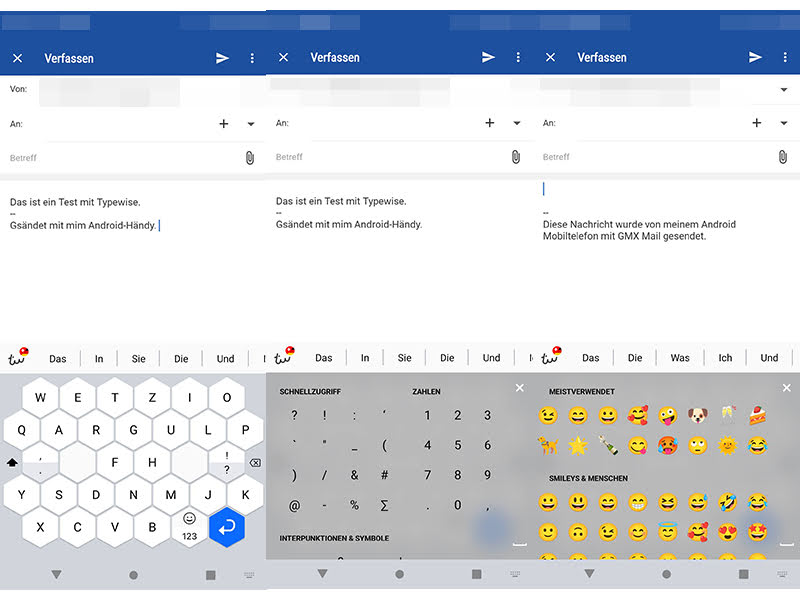
Task: Expand the An recipient dropdown in middle screen
Action: click(x=517, y=123)
